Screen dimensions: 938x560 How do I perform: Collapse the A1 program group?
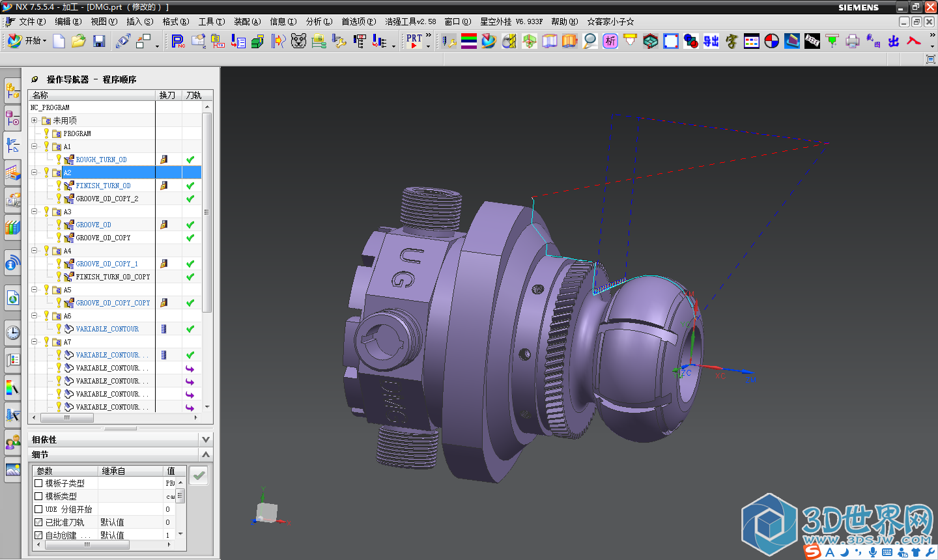coord(35,147)
